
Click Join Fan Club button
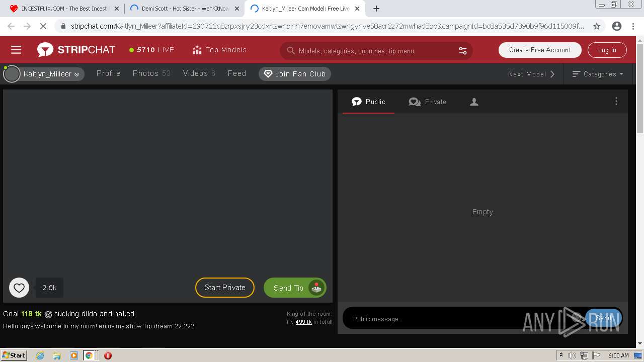click(x=295, y=74)
